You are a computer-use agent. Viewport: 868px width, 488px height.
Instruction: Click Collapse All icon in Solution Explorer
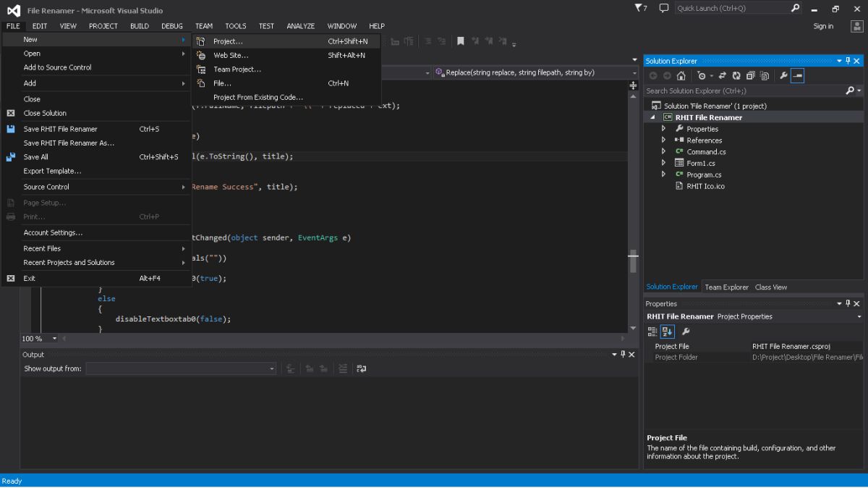(x=750, y=76)
